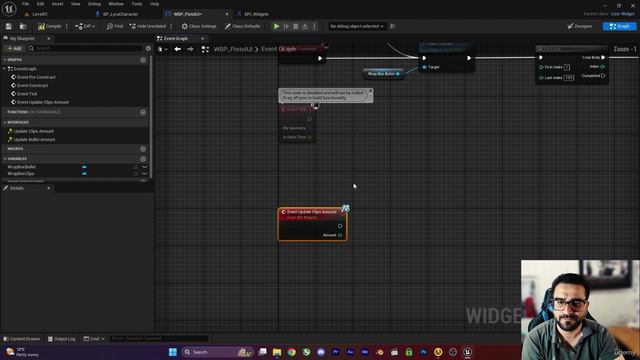The image size is (640, 360).
Task: Open the View menu
Action: point(76,4)
